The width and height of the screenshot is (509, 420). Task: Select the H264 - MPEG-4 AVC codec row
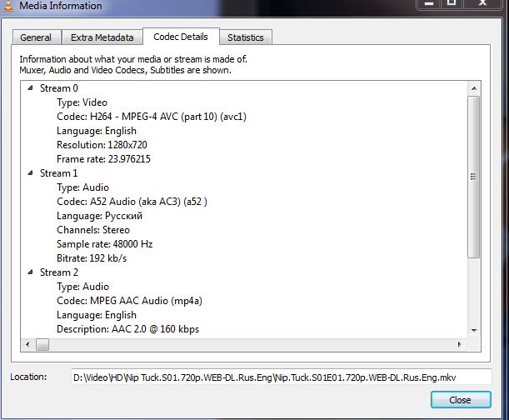click(x=152, y=117)
